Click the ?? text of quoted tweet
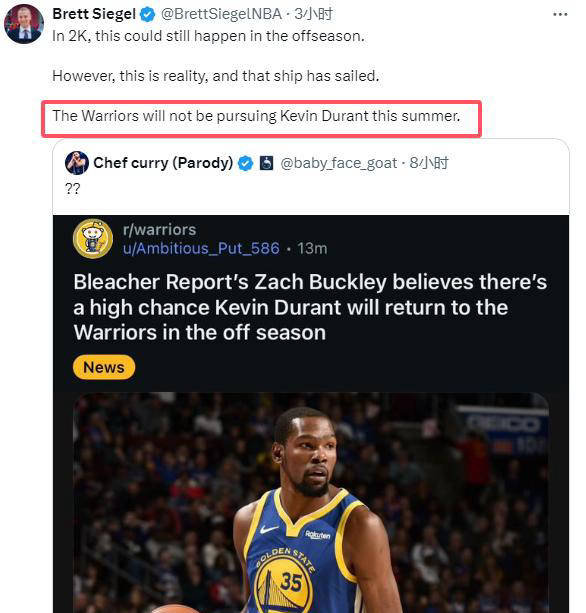The height and width of the screenshot is (613, 586). coord(73,188)
